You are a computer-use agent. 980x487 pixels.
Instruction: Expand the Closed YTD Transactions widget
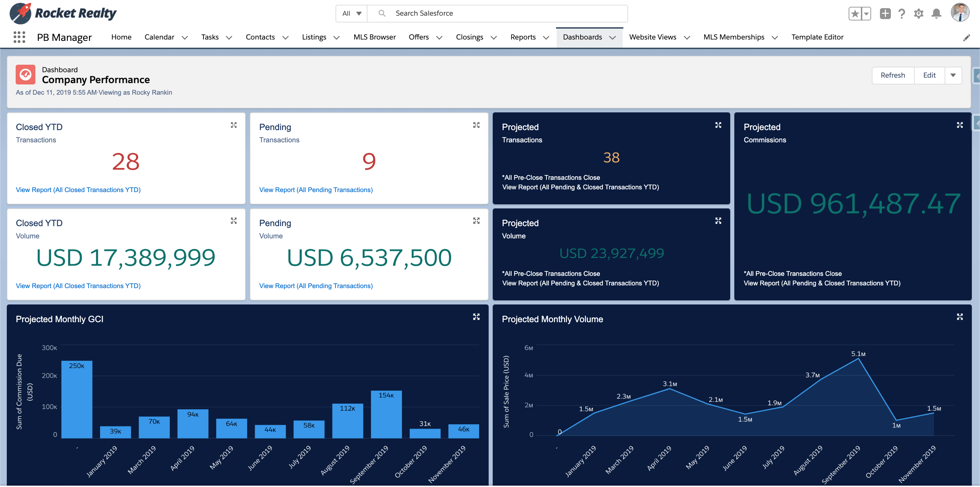[x=233, y=125]
